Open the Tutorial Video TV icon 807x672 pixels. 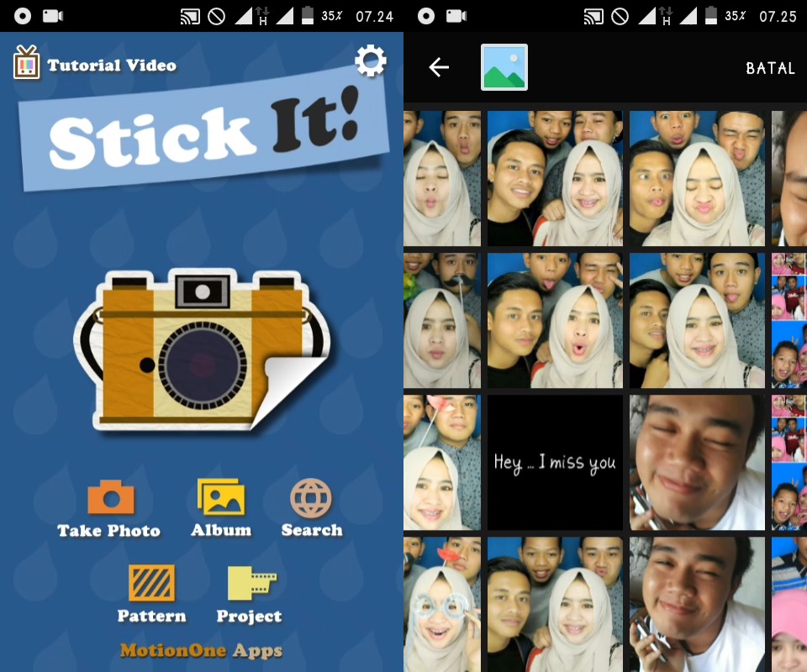(x=26, y=62)
